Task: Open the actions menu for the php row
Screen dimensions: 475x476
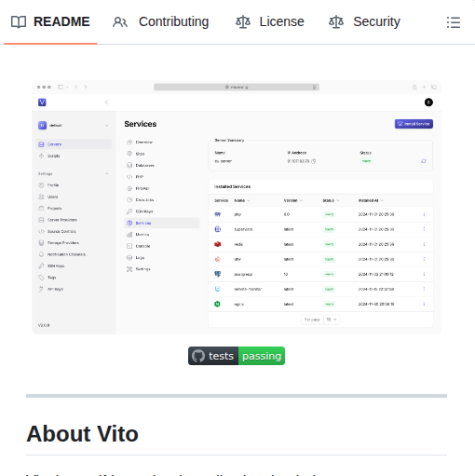Action: pos(424,214)
